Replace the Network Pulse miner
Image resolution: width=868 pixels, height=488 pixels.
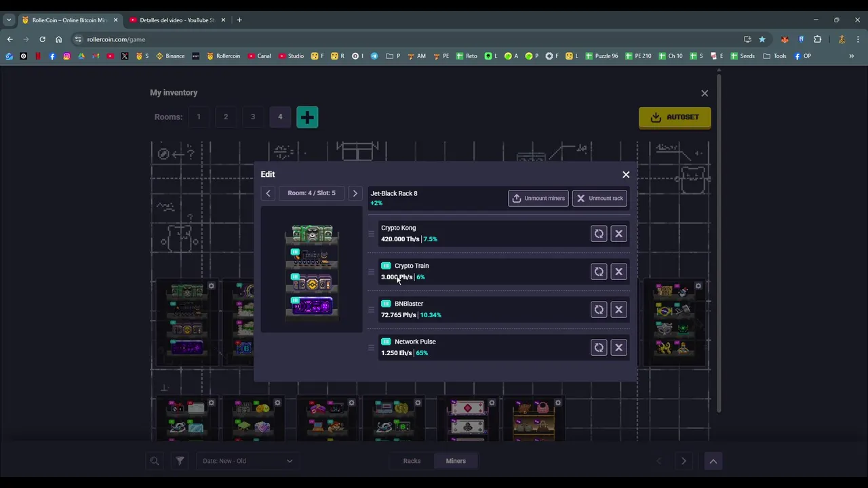coord(599,348)
